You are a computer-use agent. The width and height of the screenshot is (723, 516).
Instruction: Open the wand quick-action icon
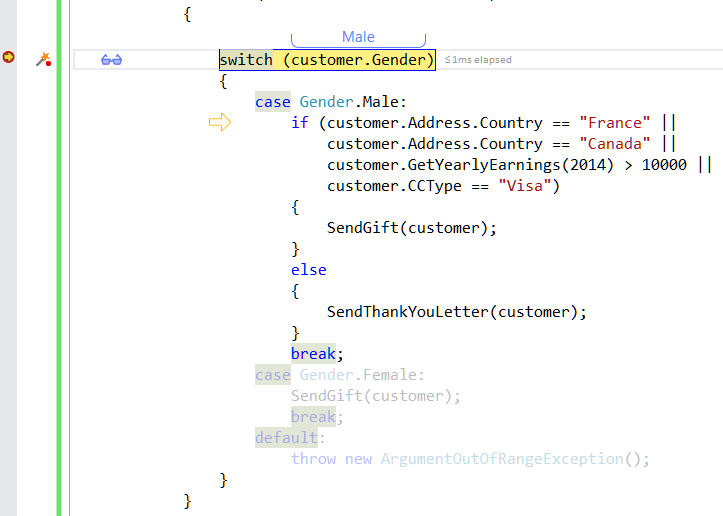tap(43, 59)
